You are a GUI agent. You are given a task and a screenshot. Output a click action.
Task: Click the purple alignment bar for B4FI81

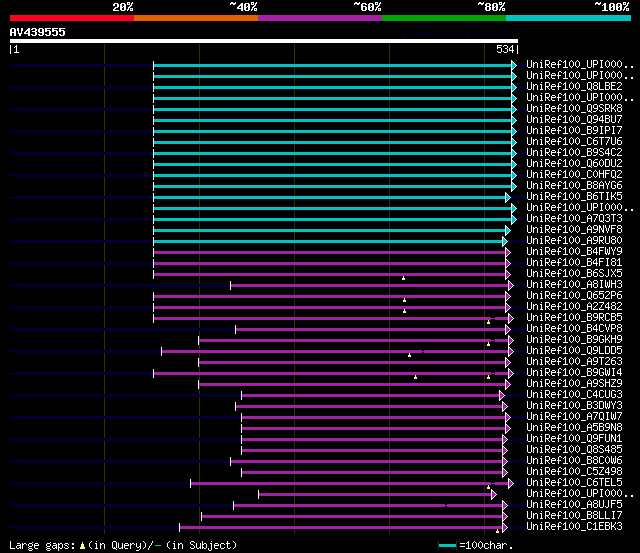(x=330, y=264)
